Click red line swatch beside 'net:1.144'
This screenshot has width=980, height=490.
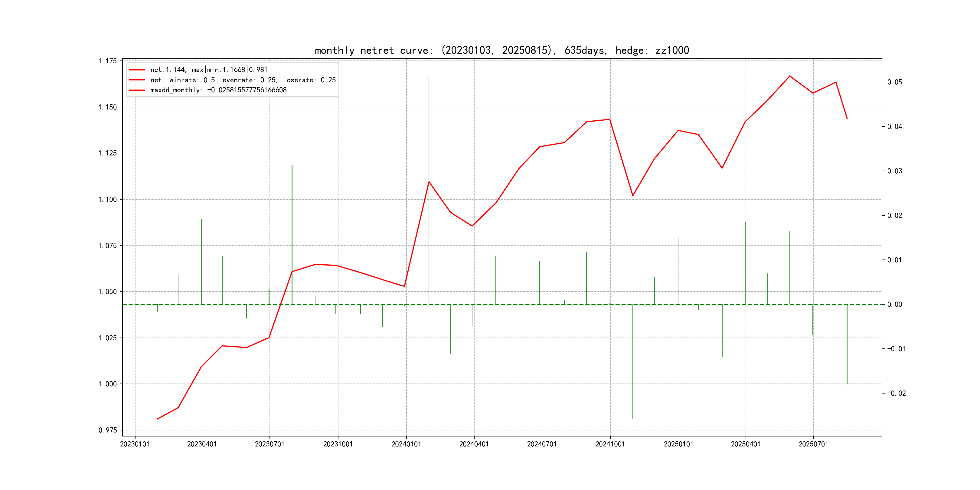click(137, 70)
